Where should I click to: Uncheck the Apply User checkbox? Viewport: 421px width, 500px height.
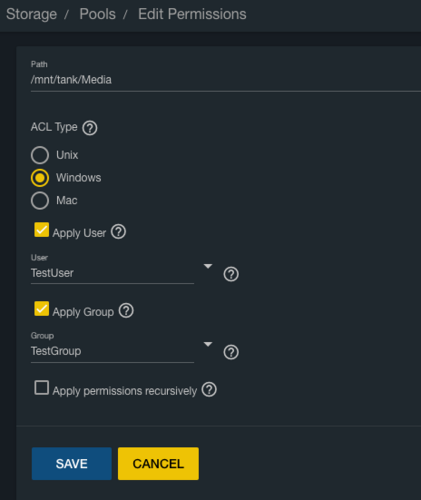42,230
